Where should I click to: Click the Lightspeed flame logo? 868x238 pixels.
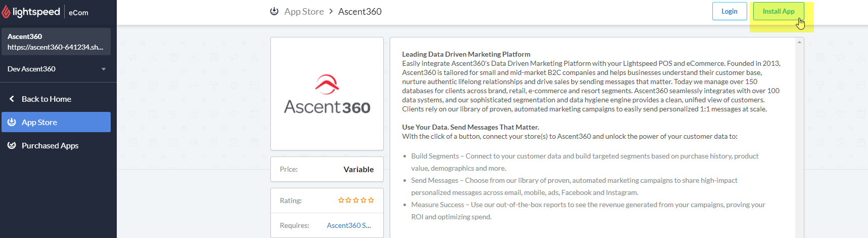point(6,12)
